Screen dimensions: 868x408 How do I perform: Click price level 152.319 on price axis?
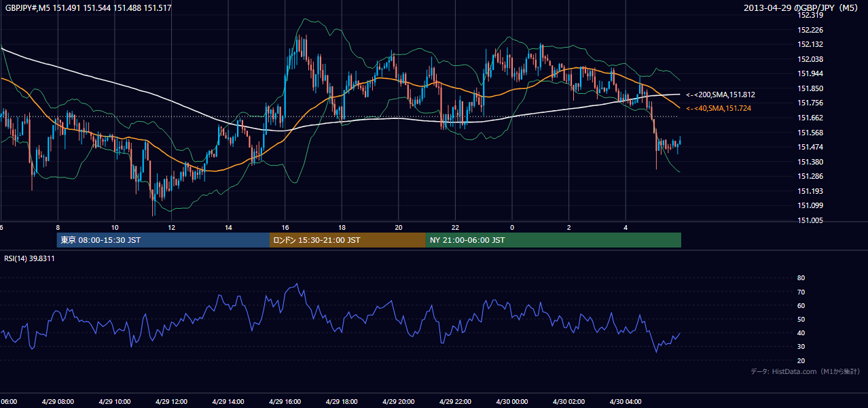810,15
